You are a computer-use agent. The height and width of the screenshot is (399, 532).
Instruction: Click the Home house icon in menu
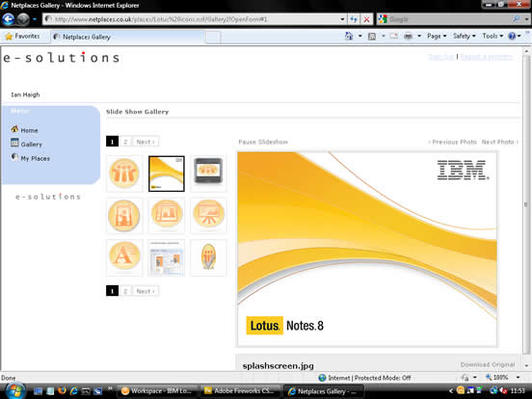[14, 129]
